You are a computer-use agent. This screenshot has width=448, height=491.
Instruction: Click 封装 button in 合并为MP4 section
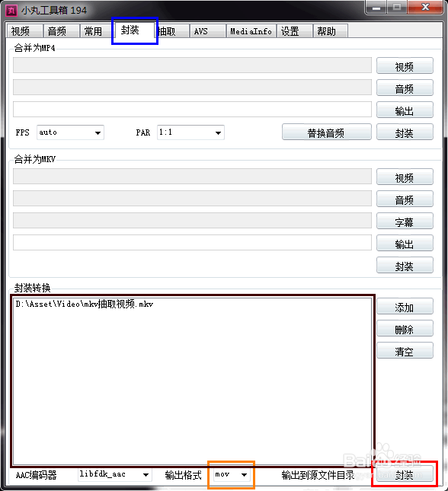(405, 132)
